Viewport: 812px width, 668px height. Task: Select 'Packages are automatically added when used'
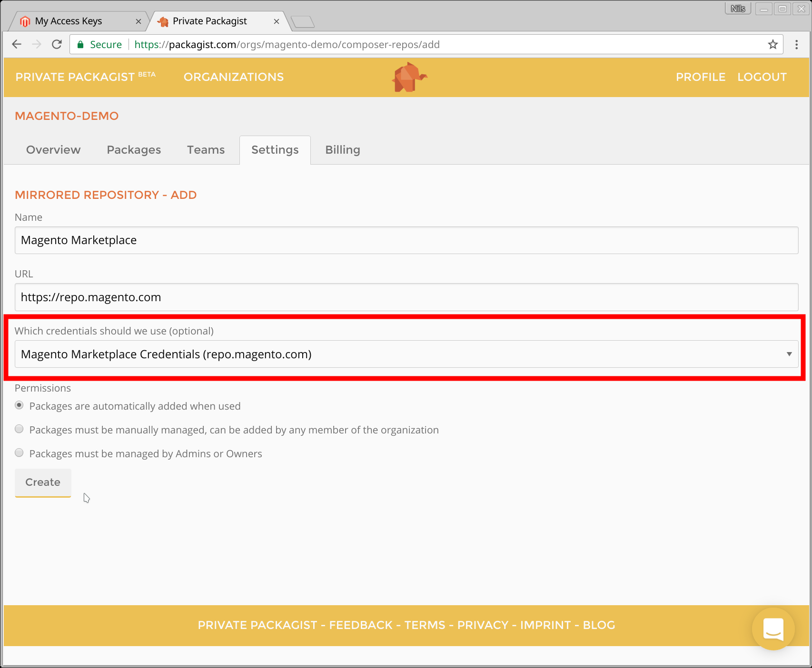tap(19, 405)
